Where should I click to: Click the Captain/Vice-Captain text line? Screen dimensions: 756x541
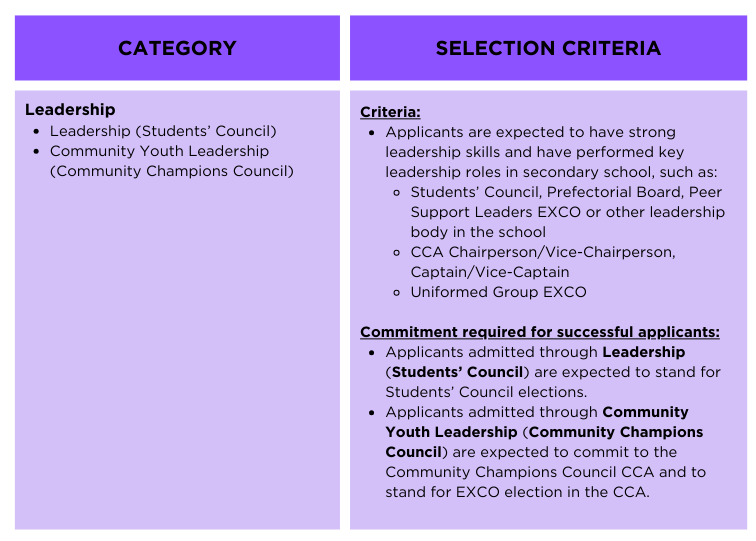tap(489, 272)
